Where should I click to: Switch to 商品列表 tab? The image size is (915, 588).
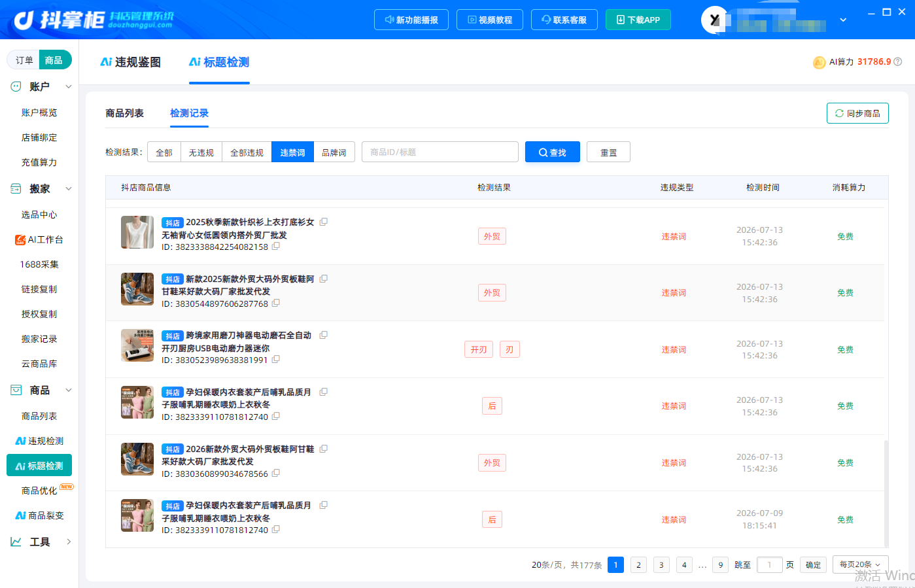click(124, 113)
